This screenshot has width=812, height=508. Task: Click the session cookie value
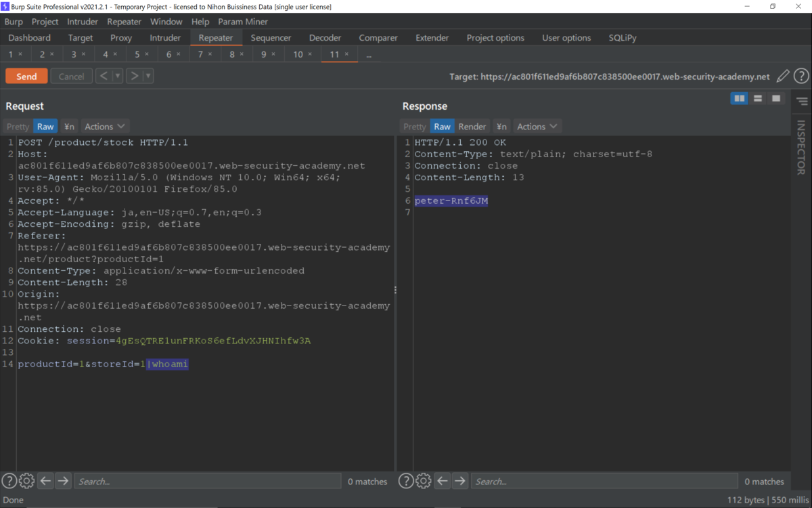click(x=214, y=341)
